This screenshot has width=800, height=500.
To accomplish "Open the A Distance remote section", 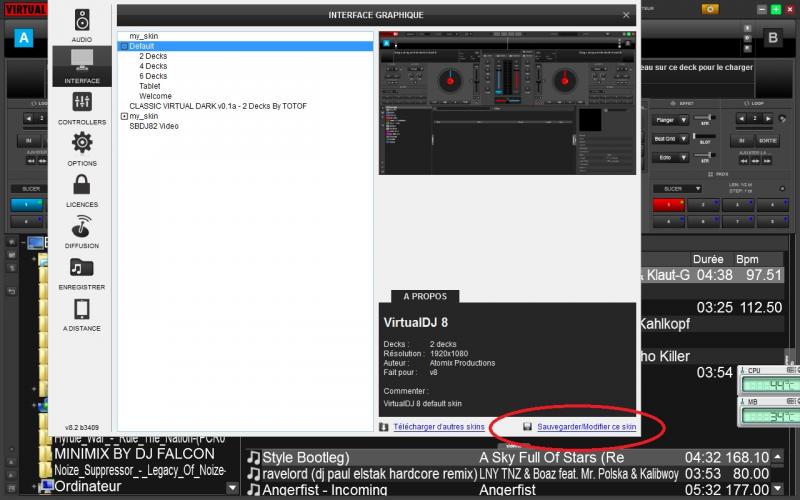I will tap(82, 315).
